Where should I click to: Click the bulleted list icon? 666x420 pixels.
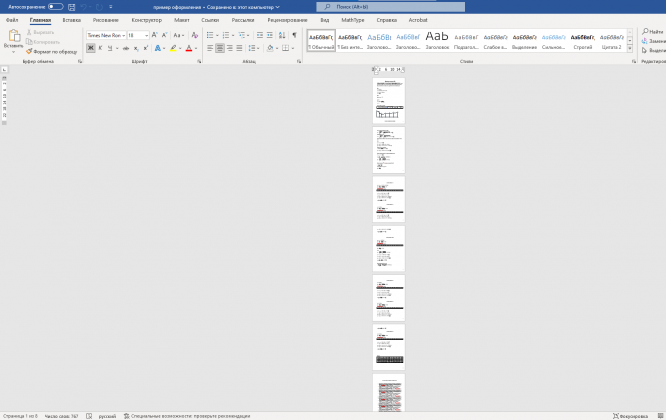click(213, 35)
